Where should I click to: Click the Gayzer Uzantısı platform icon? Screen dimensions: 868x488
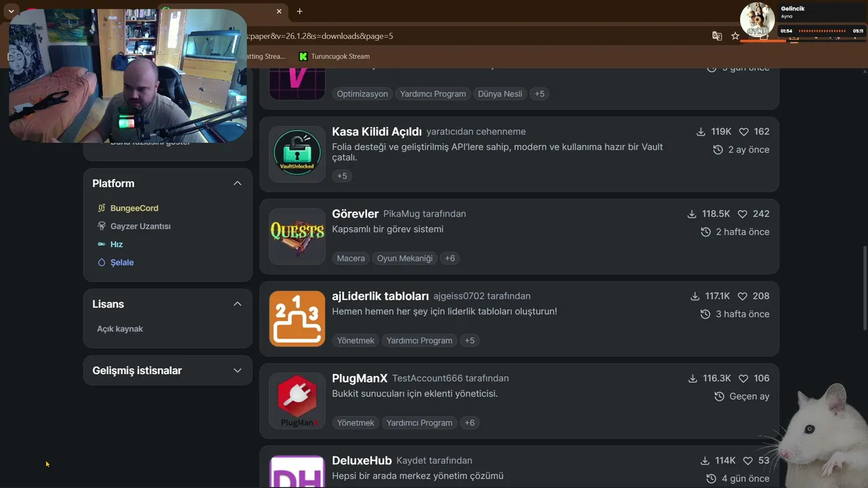click(102, 226)
